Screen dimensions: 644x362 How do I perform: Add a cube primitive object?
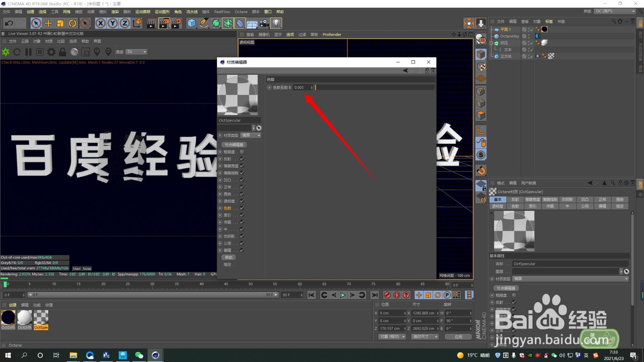192,23
